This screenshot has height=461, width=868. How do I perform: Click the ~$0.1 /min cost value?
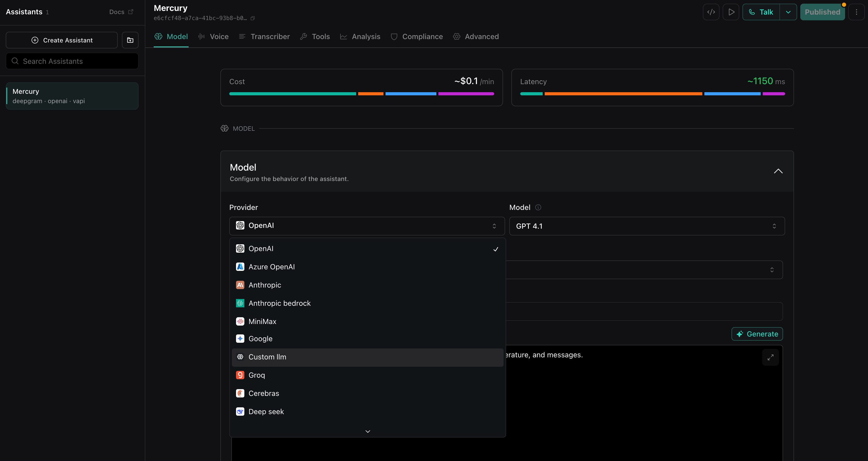pos(474,81)
